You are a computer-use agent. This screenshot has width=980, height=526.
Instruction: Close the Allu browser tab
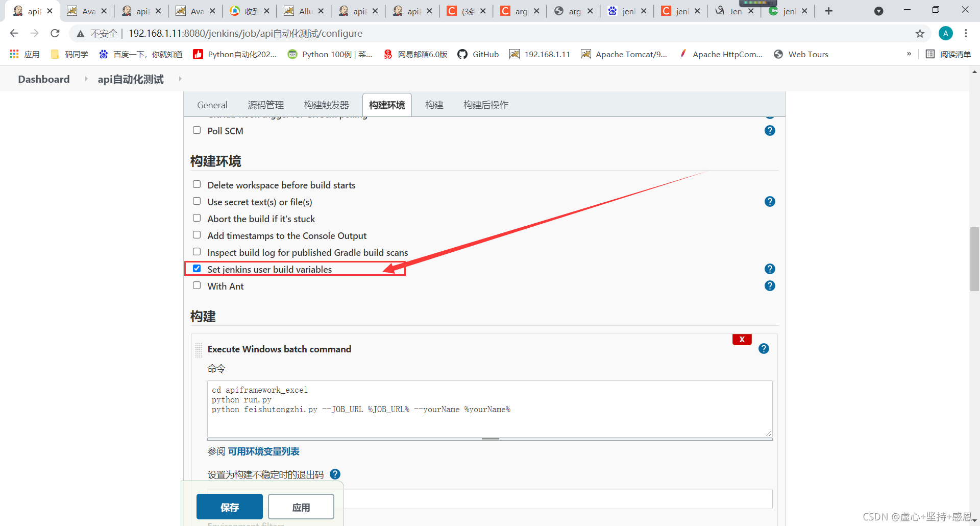coord(321,11)
